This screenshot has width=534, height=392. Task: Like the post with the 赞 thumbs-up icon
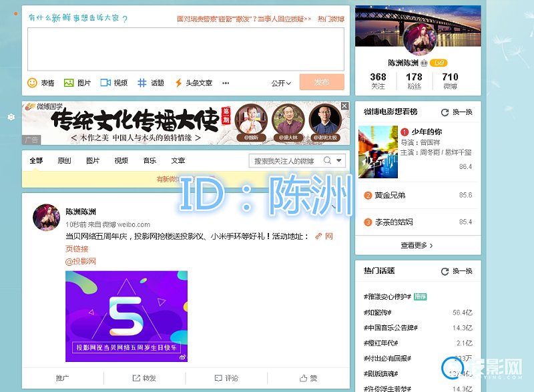pyautogui.click(x=308, y=378)
